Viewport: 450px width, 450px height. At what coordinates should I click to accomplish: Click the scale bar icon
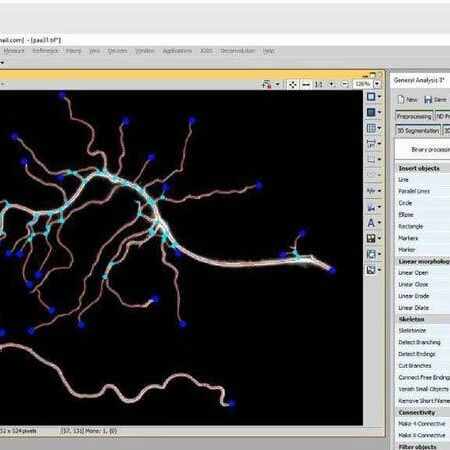[x=371, y=144]
